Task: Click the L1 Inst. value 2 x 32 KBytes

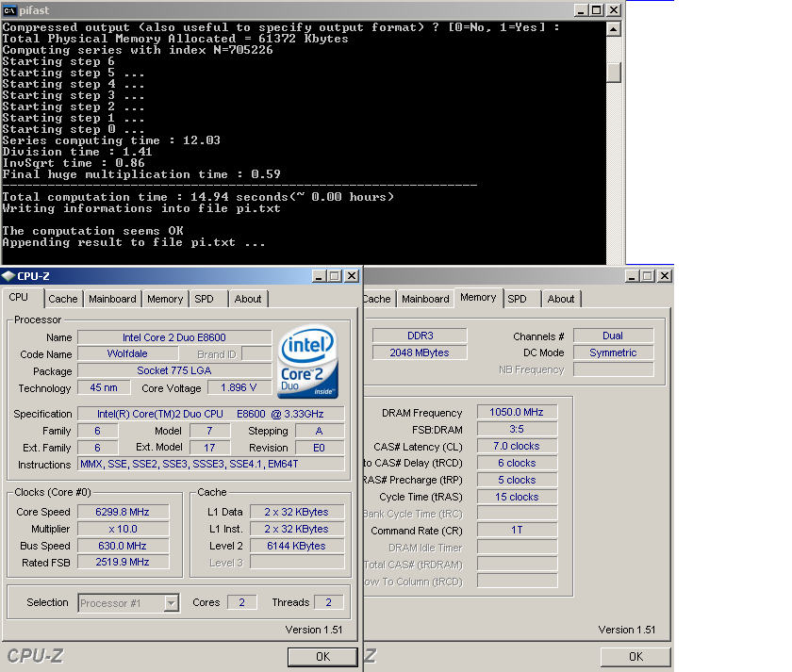Action: click(x=296, y=529)
